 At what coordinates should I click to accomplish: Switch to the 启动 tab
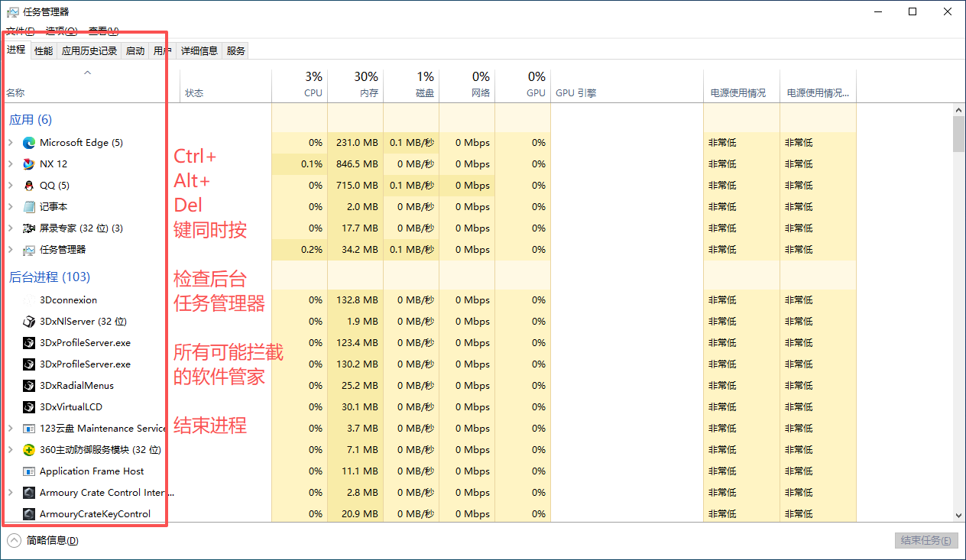[x=135, y=51]
